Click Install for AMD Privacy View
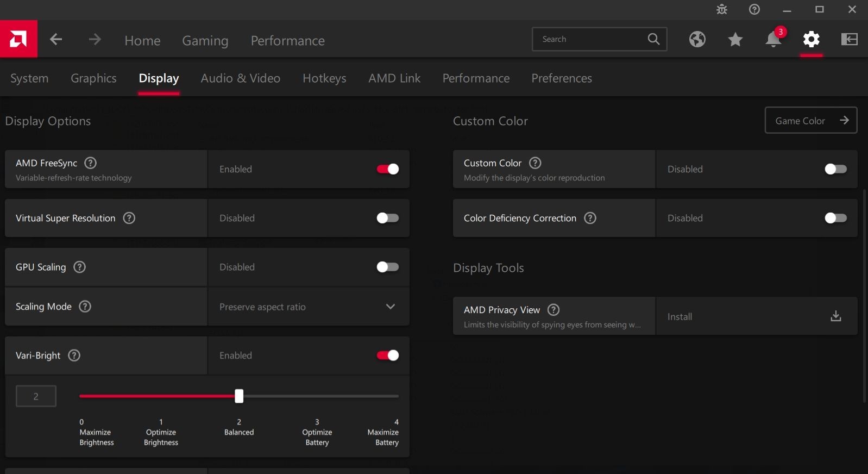 click(x=680, y=317)
